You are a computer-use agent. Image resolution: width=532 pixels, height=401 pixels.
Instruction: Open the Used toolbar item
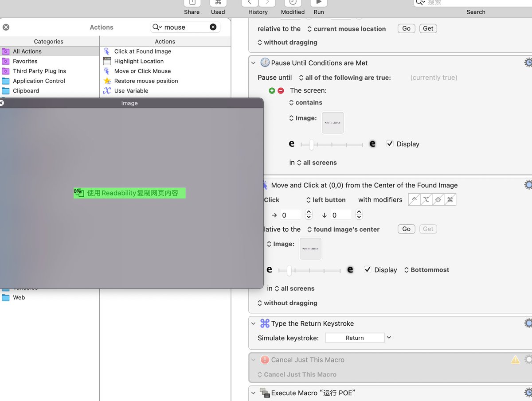[x=218, y=4]
